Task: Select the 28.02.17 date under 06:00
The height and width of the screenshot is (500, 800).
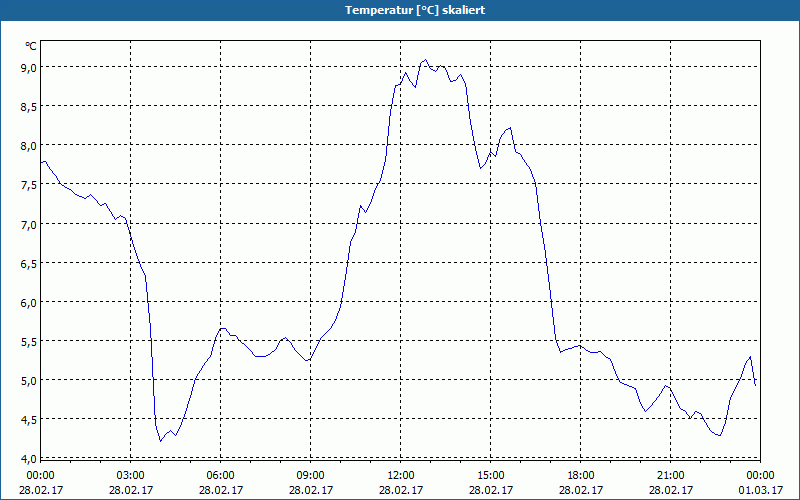Action: point(220,490)
